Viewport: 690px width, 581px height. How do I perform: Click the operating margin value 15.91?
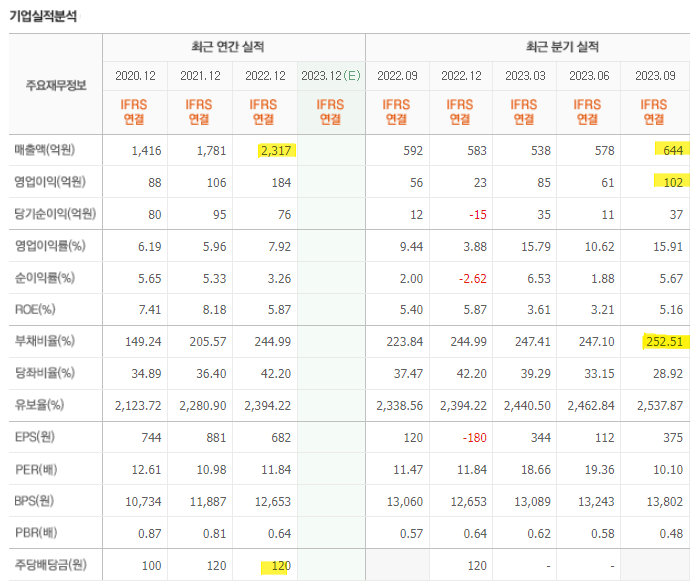pos(668,246)
